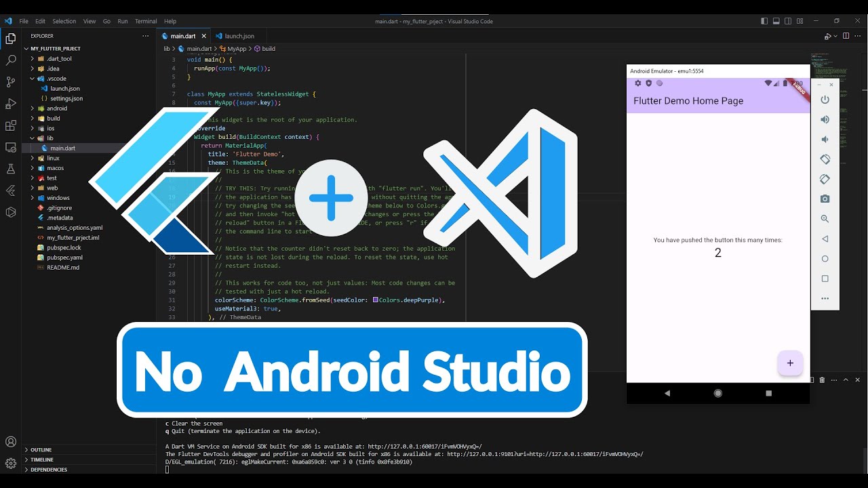
Task: Tap the plus floating action button
Action: click(790, 363)
